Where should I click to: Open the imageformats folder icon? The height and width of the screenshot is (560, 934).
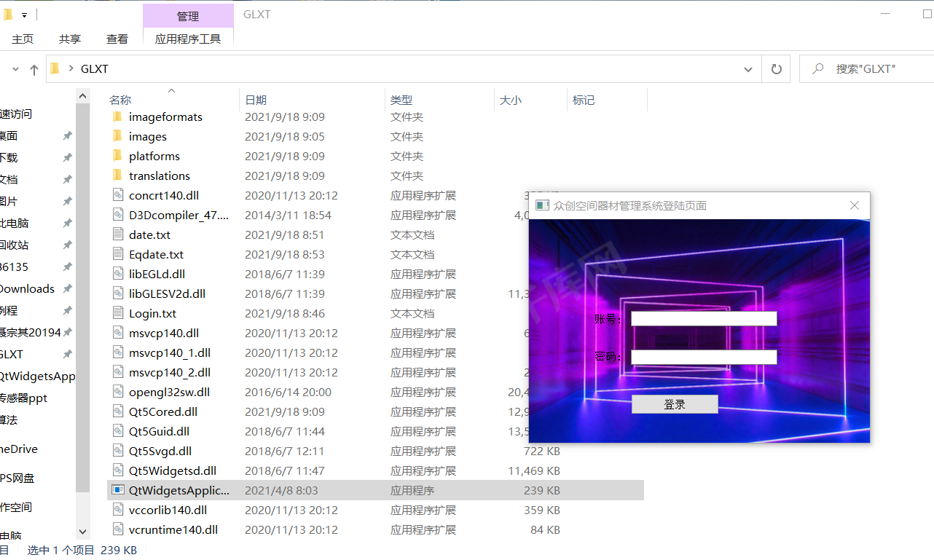tap(119, 116)
